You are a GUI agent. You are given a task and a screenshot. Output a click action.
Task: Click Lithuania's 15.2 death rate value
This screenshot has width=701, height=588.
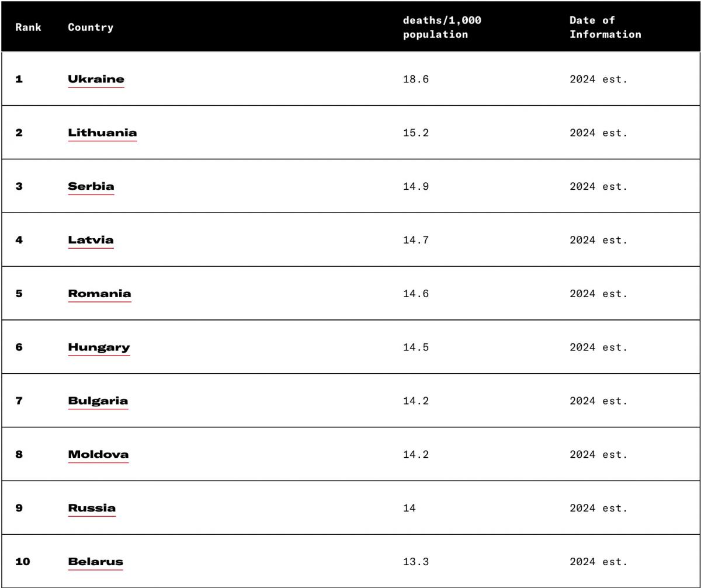coord(415,133)
